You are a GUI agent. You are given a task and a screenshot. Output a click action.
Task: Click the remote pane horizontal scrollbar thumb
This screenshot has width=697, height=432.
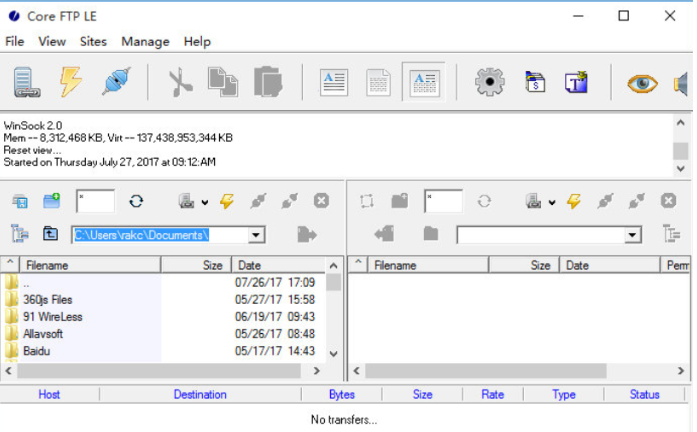[486, 370]
